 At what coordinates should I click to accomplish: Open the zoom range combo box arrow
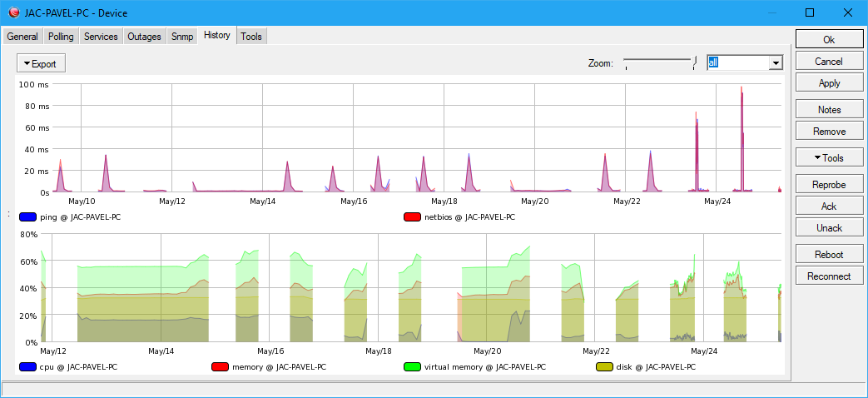coord(776,63)
